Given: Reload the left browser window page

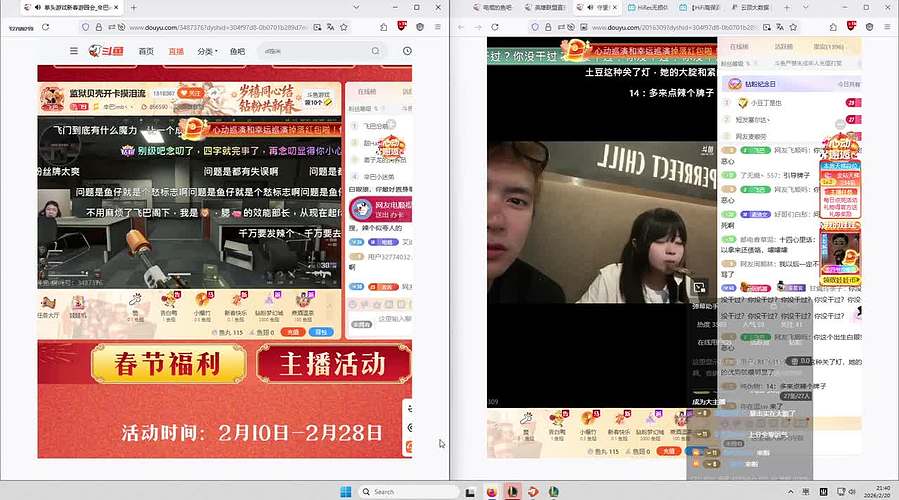Looking at the screenshot, I should [46, 27].
